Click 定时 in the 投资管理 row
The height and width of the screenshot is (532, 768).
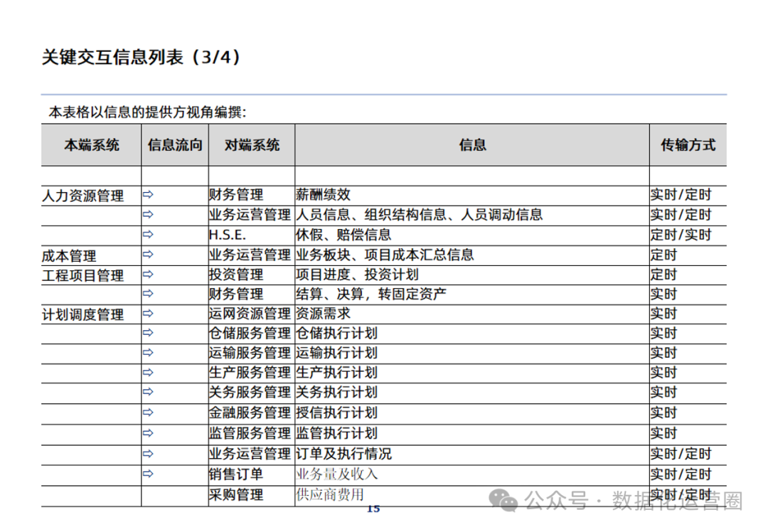663,275
